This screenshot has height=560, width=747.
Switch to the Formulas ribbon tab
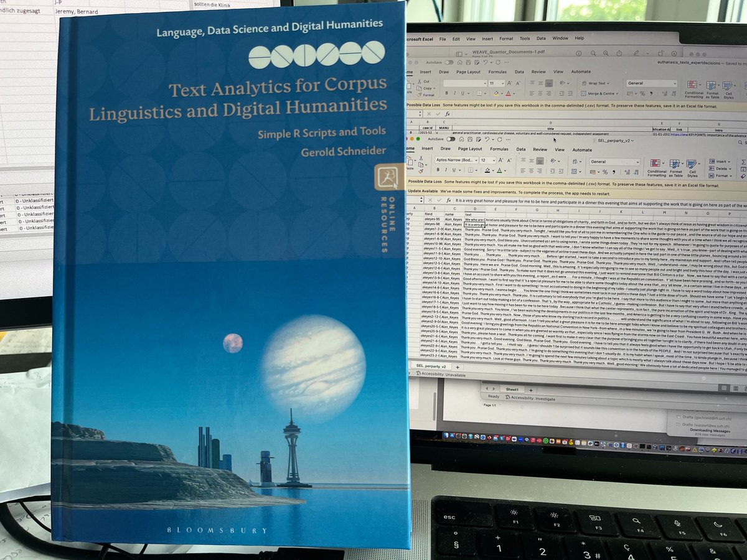pyautogui.click(x=500, y=149)
